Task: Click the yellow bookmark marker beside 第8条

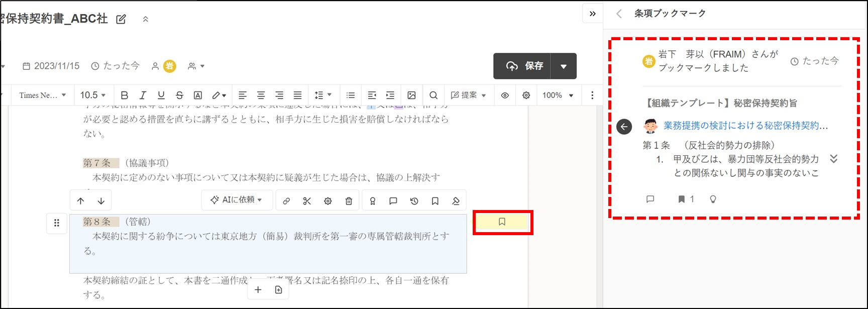Action: 502,222
